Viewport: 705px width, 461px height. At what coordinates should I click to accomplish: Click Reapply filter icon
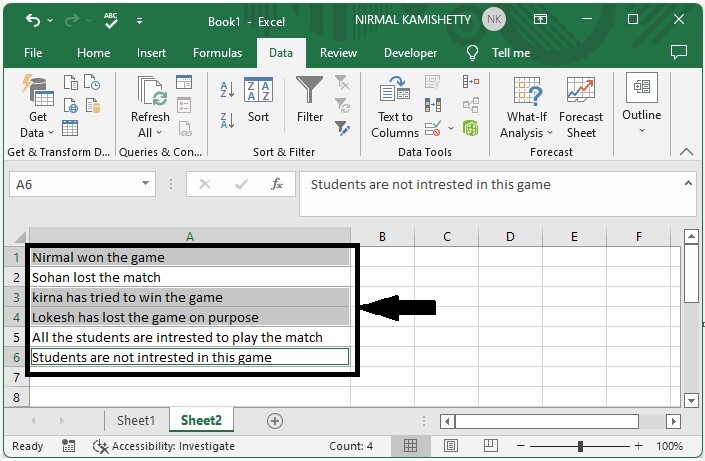342,106
